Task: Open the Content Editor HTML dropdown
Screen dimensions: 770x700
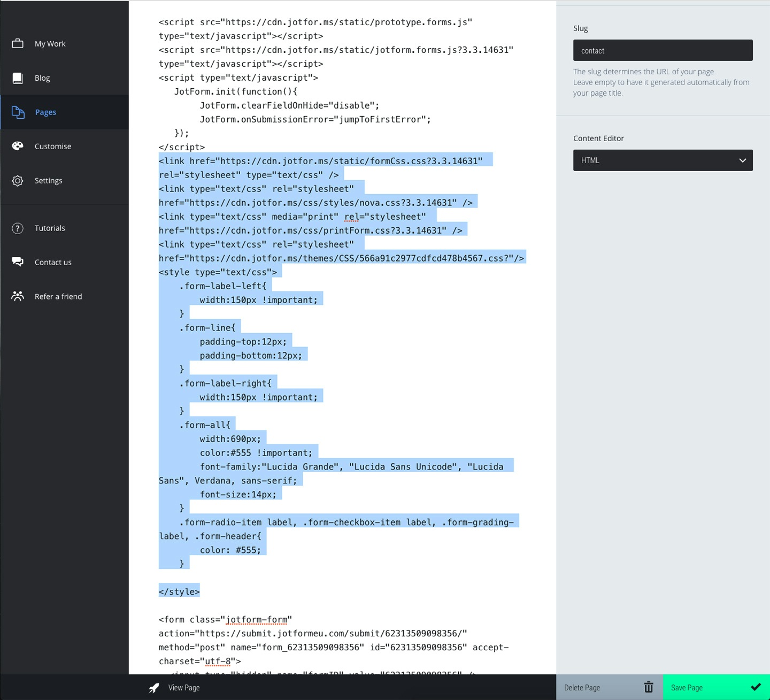Action: pyautogui.click(x=662, y=160)
